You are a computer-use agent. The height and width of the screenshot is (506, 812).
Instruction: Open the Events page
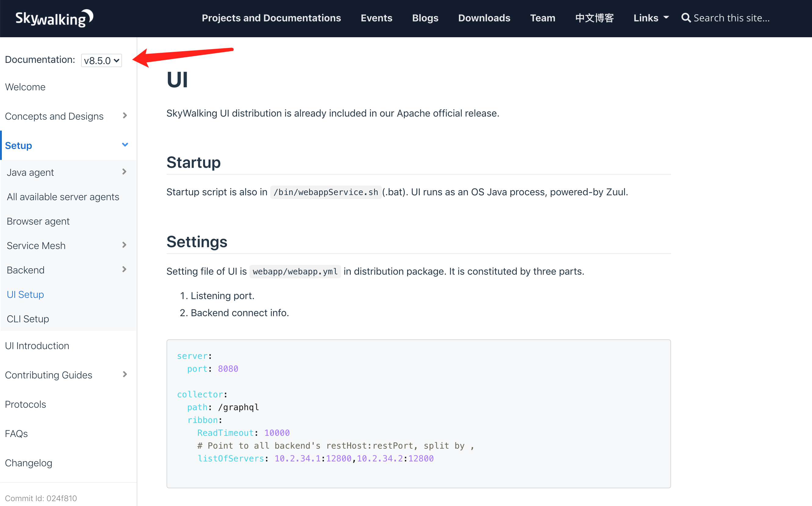(x=376, y=18)
